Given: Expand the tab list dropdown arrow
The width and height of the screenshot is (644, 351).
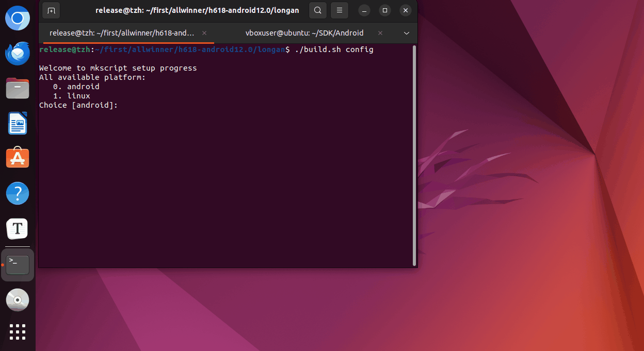Looking at the screenshot, I should 407,33.
